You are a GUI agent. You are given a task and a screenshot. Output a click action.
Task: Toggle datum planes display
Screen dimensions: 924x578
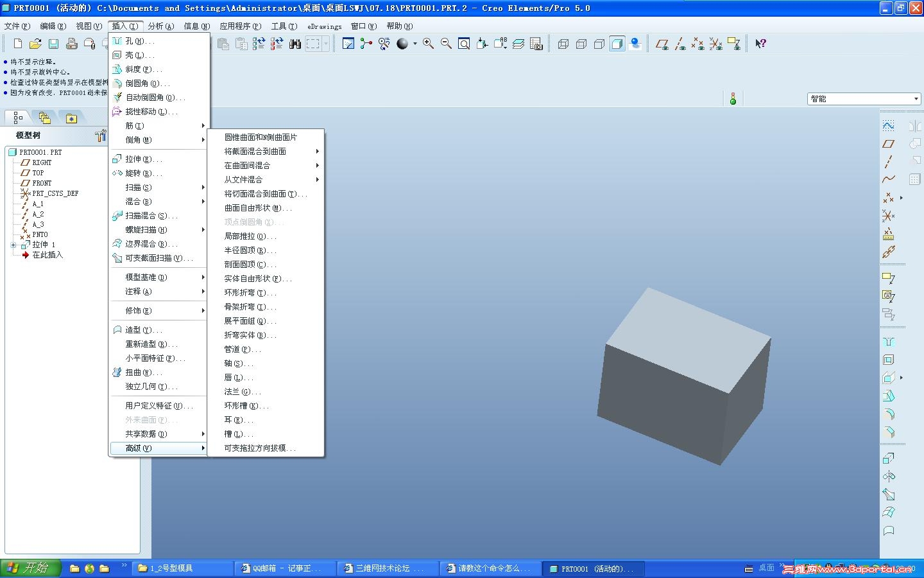coord(662,44)
